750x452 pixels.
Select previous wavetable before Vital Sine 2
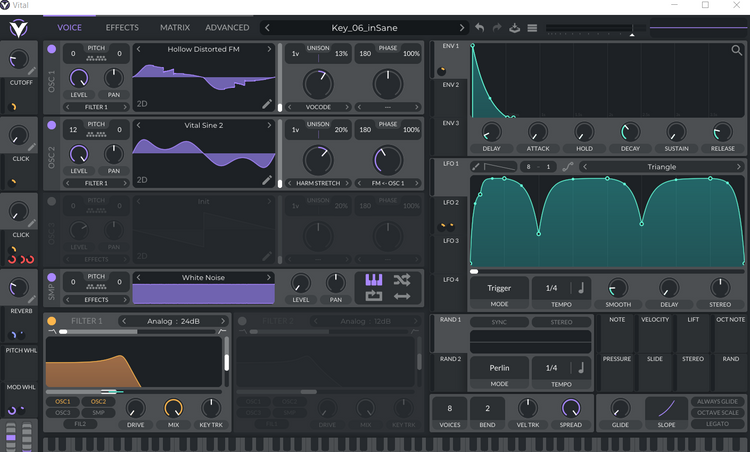pos(139,125)
